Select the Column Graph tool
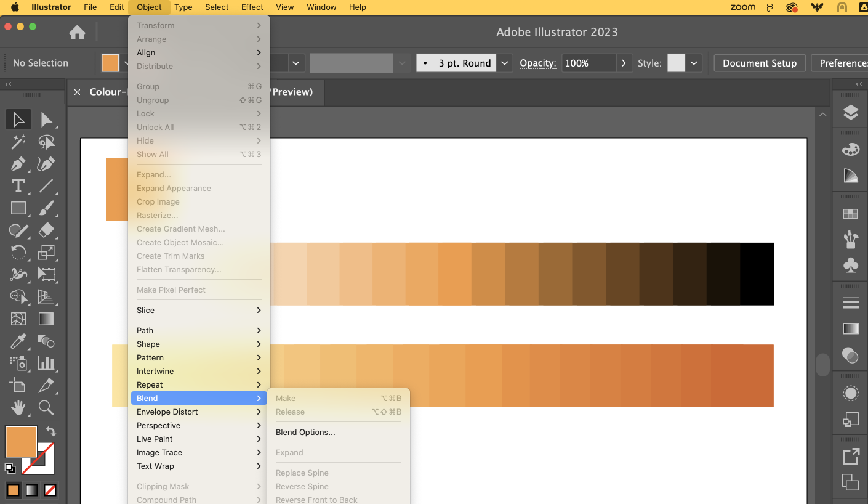 [x=46, y=363]
